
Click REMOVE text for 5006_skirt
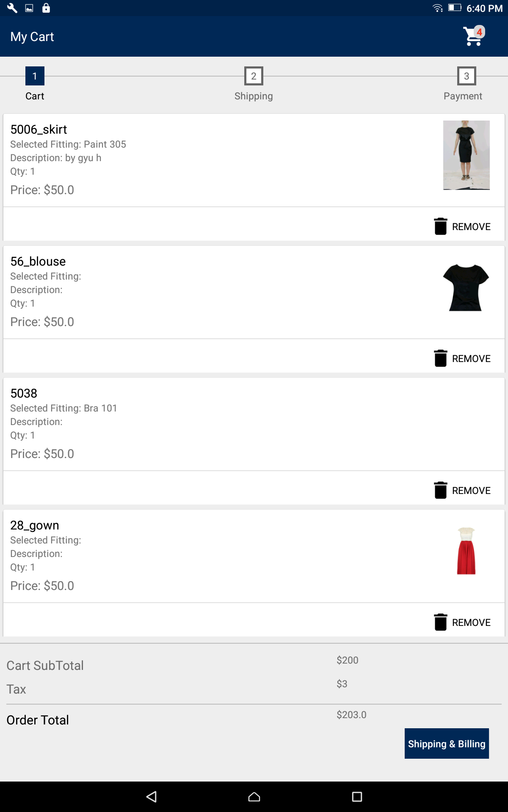[x=471, y=227]
